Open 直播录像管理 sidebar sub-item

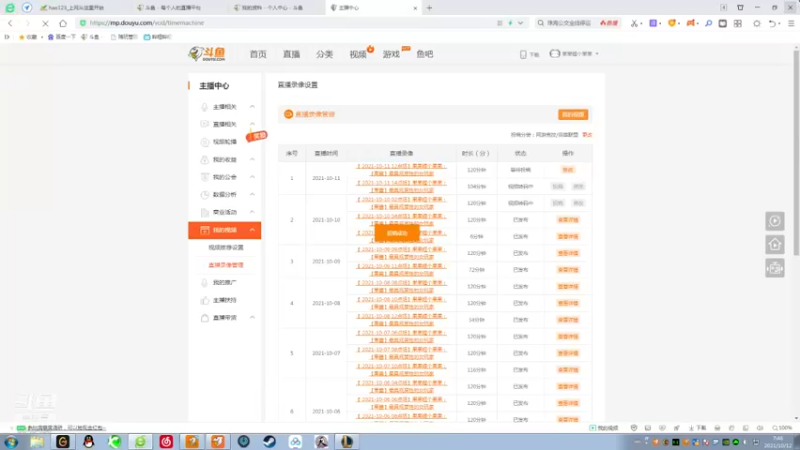(x=226, y=265)
